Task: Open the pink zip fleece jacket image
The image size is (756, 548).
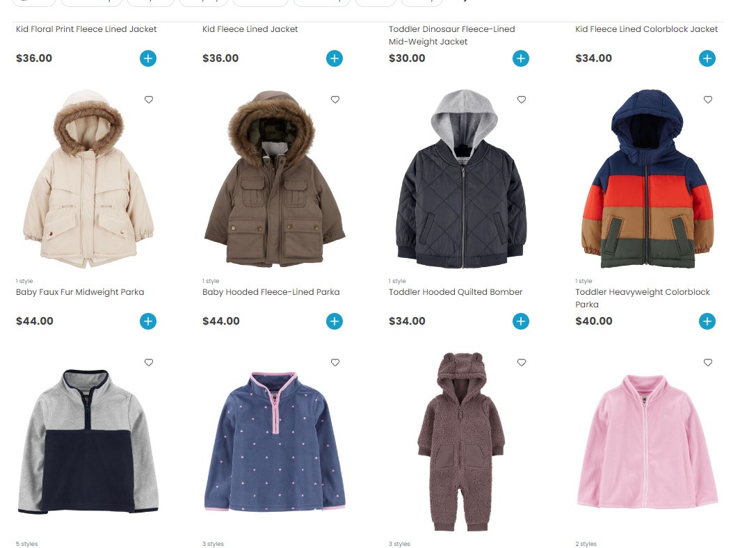Action: pos(647,442)
